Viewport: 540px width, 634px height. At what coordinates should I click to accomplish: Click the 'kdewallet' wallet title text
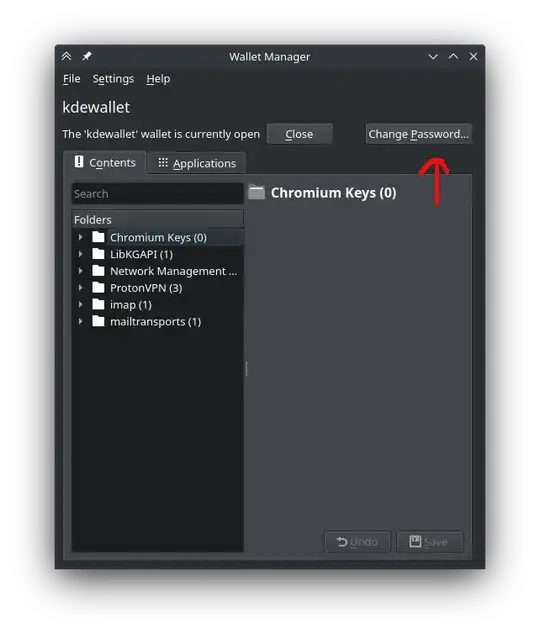coord(96,108)
